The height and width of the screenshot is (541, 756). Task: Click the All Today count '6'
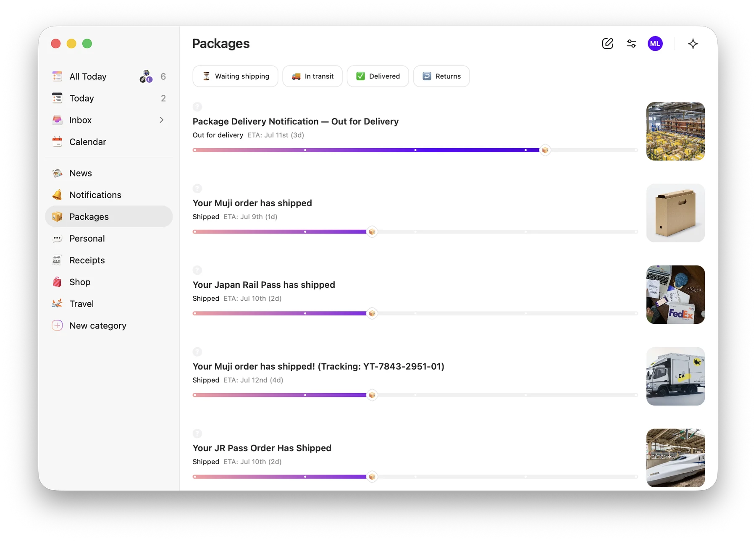(163, 76)
